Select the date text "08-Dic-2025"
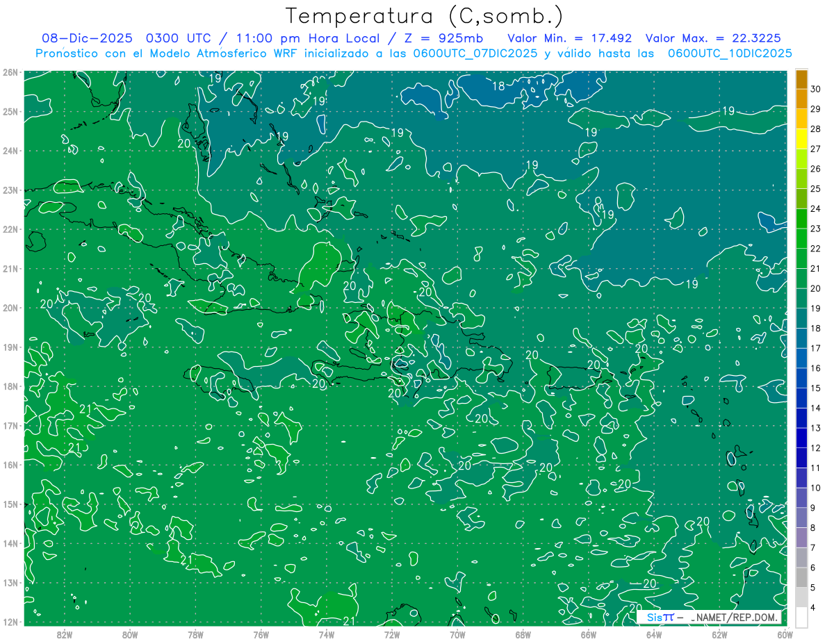 click(x=88, y=38)
